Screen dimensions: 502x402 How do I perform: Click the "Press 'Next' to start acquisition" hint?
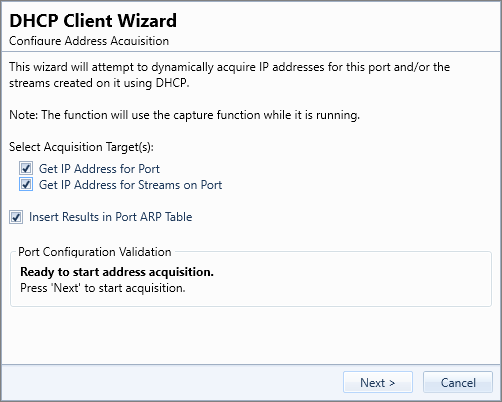click(103, 288)
